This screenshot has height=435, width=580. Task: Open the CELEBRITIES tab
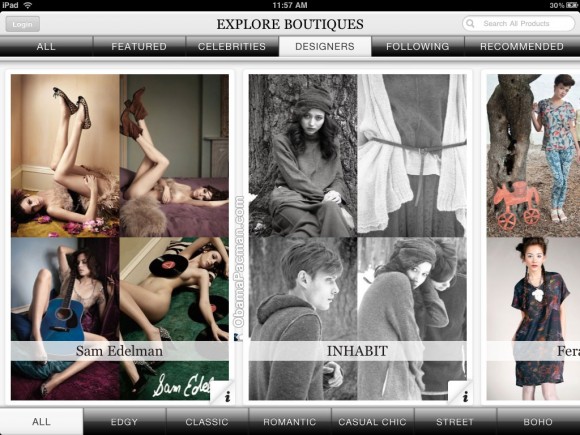(x=232, y=46)
